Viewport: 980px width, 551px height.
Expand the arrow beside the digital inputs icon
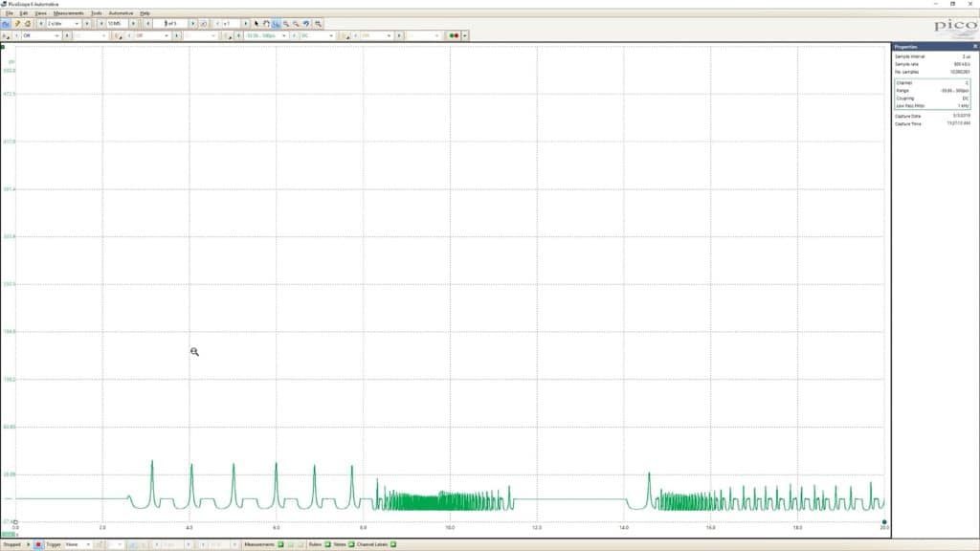click(x=465, y=35)
